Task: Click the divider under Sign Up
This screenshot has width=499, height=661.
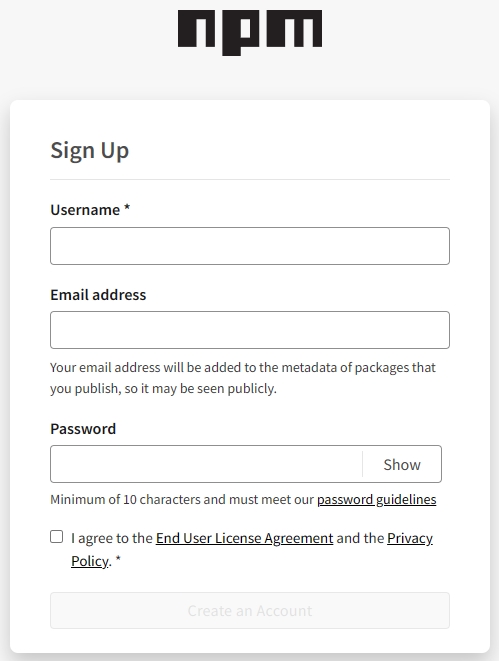Action: pos(250,180)
